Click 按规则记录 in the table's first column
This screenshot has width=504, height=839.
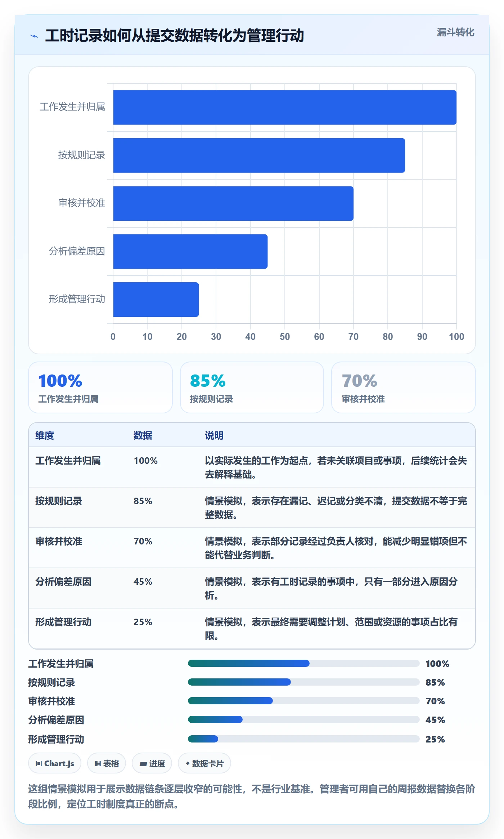59,501
